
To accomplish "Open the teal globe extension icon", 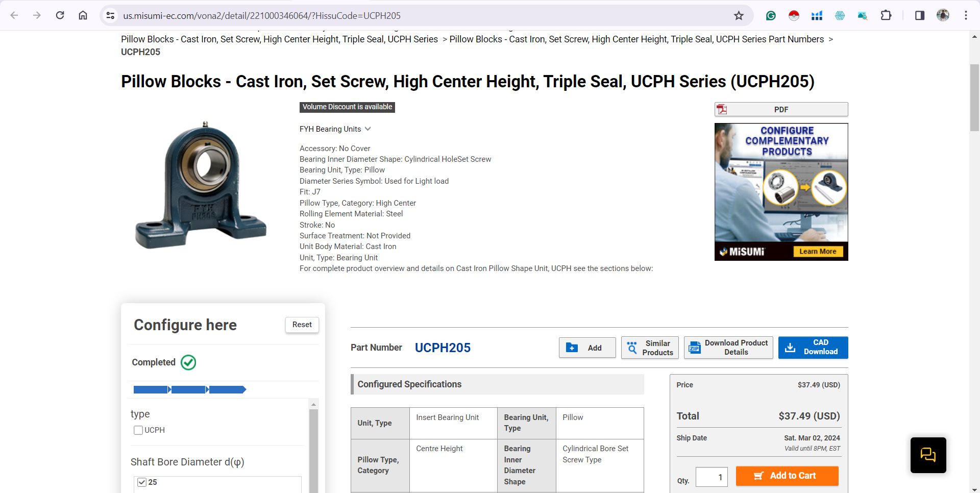I will tap(840, 15).
